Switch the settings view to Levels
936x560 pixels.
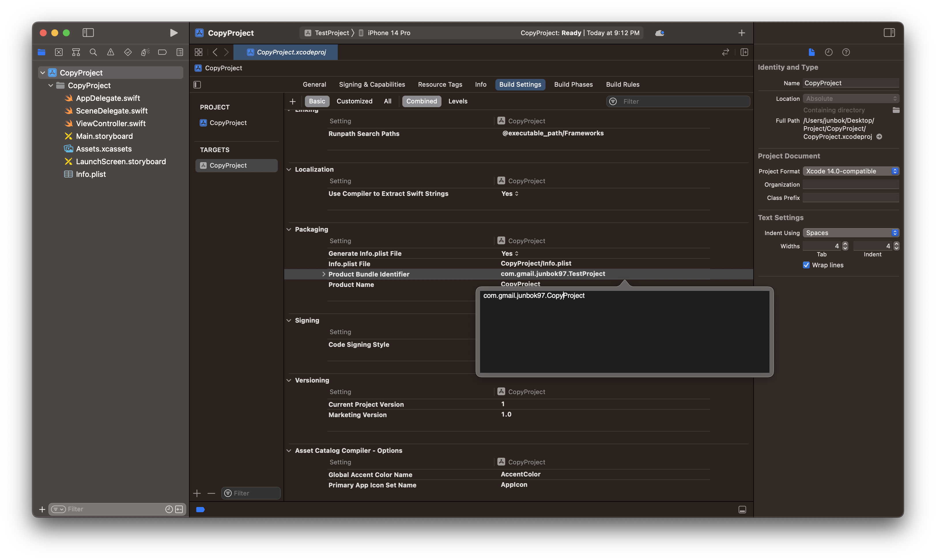click(457, 101)
